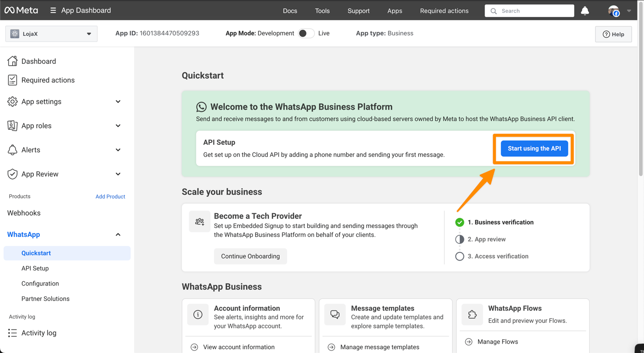Click the Manage Flows link
Screen dimensions: 644x353
point(497,342)
